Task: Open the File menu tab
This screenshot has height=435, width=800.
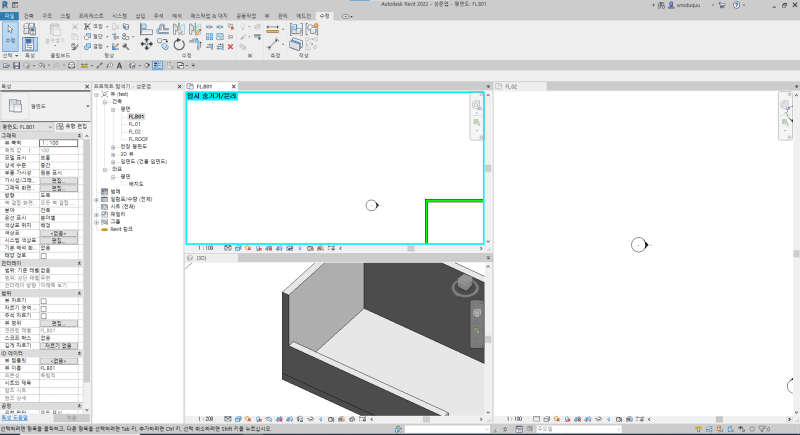Action: click(9, 16)
